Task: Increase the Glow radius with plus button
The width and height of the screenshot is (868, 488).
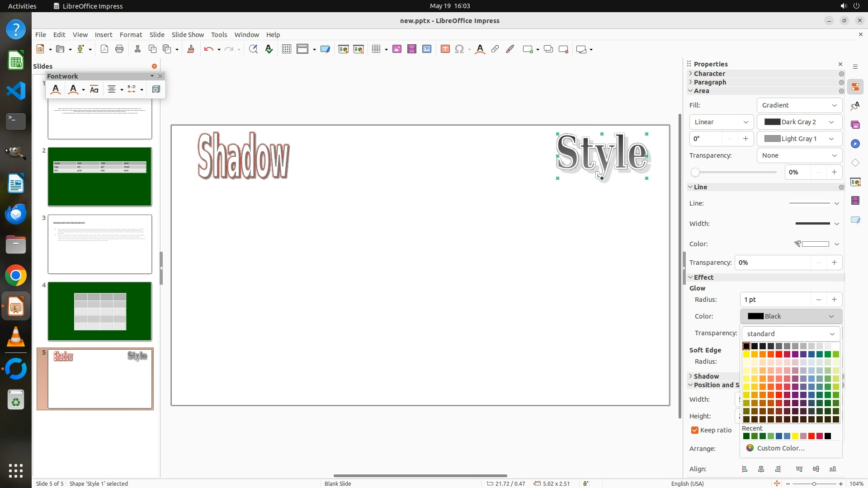Action: 834,300
